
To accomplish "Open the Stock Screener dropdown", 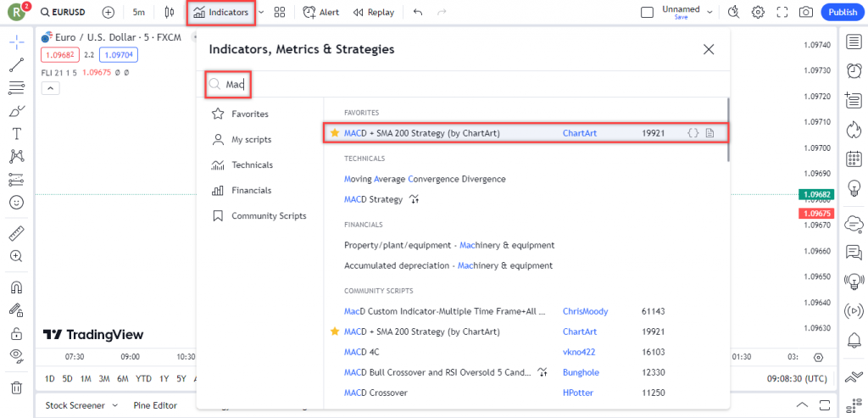I will 81,405.
